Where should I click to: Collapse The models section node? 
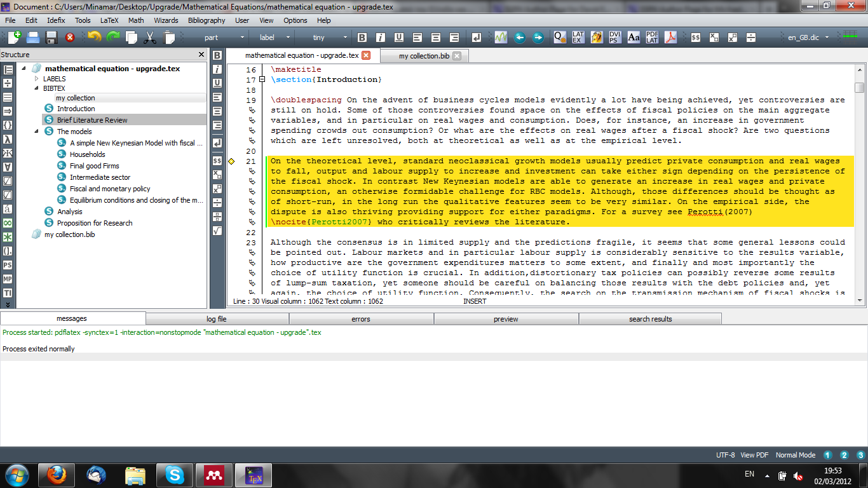pyautogui.click(x=37, y=132)
